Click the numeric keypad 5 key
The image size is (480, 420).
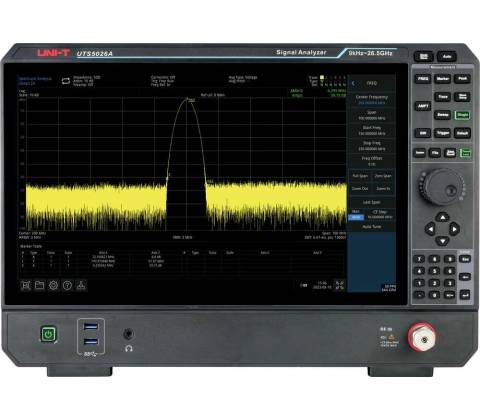[434, 271]
